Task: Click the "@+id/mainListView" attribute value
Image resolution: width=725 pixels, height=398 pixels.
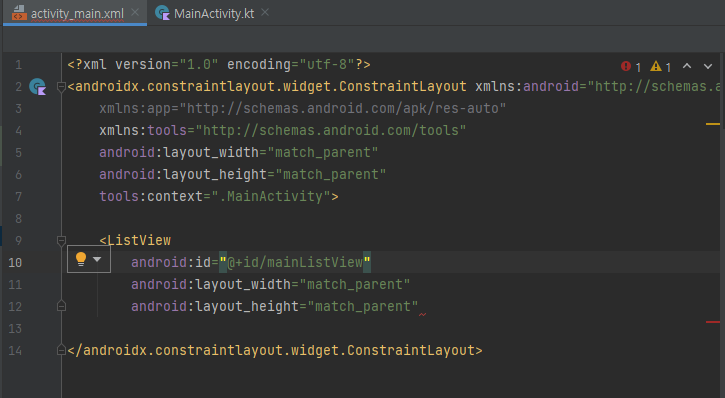Action: 295,262
